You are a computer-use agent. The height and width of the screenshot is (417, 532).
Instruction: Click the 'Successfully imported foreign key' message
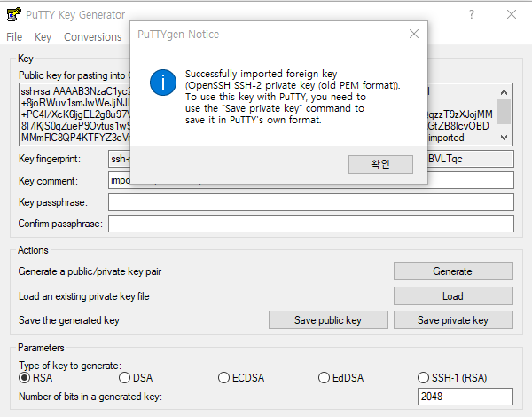[x=262, y=74]
